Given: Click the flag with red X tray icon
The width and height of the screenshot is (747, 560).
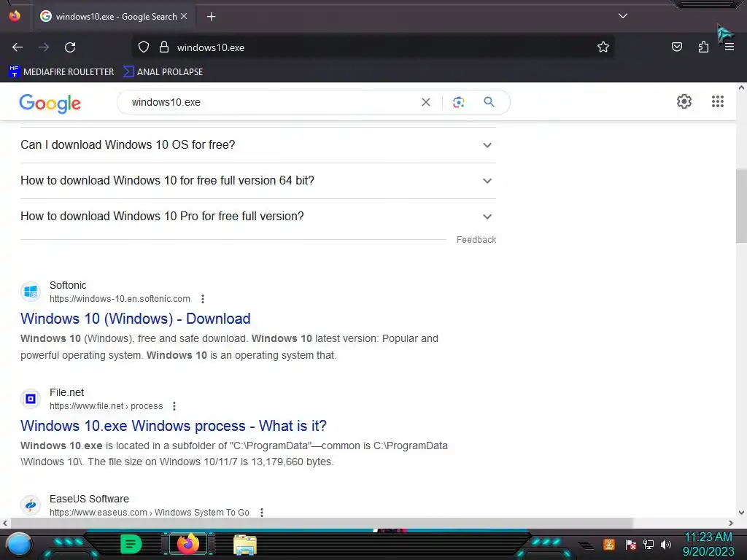Looking at the screenshot, I should tap(631, 544).
